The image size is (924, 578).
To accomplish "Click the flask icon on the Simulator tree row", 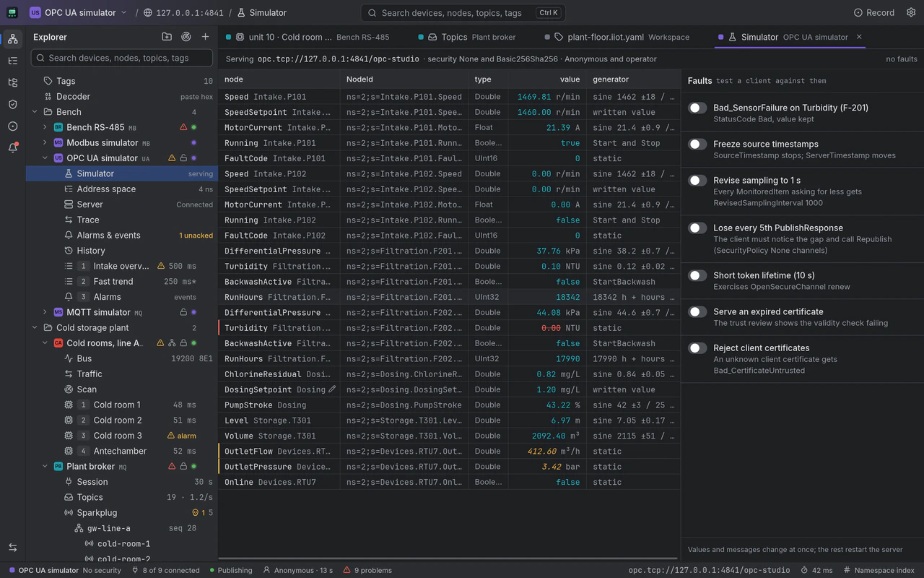I will tap(69, 173).
